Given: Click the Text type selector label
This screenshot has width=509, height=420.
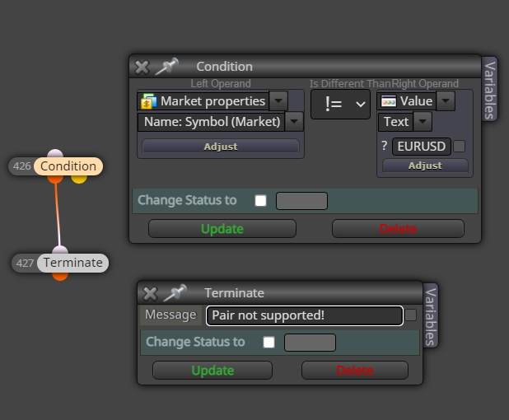Looking at the screenshot, I should coord(396,122).
